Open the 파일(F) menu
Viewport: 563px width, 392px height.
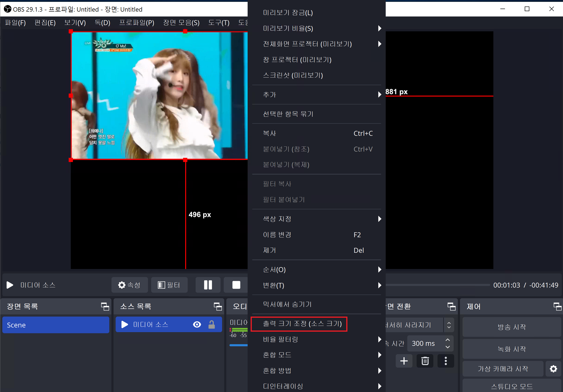pos(15,23)
